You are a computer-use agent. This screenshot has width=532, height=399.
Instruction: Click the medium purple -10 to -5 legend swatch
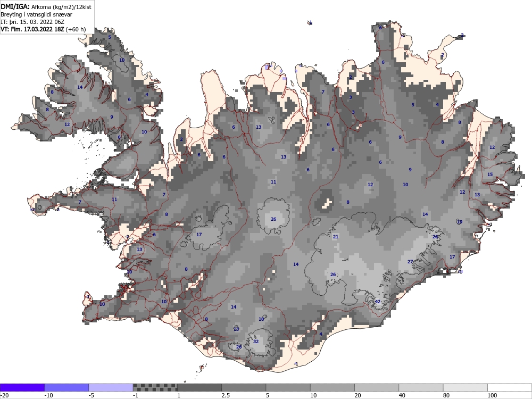pyautogui.click(x=66, y=387)
